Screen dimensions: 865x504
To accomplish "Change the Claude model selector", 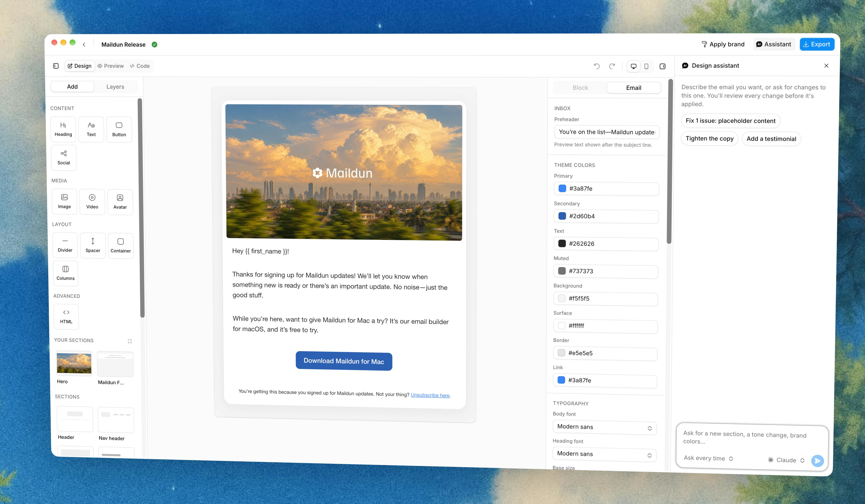I will pyautogui.click(x=786, y=460).
